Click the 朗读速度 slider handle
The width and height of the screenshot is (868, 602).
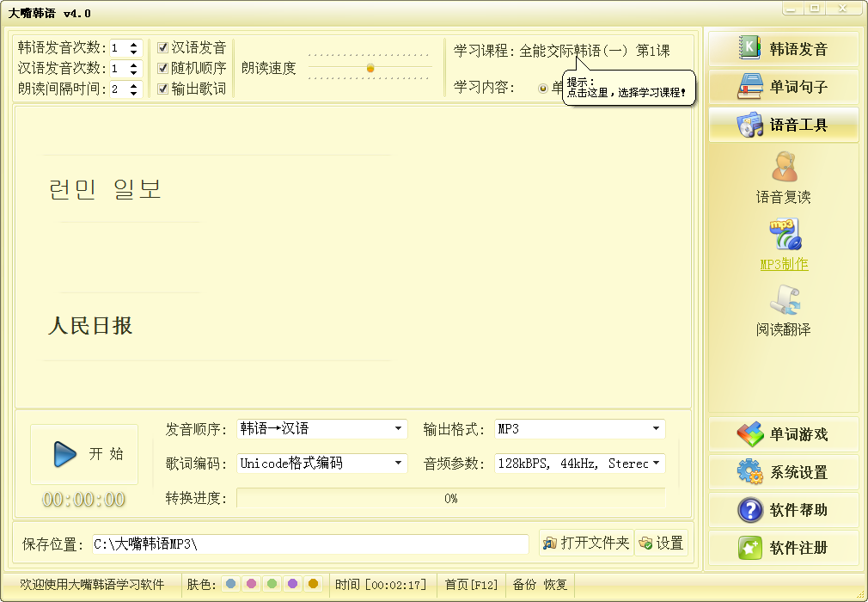(x=370, y=68)
